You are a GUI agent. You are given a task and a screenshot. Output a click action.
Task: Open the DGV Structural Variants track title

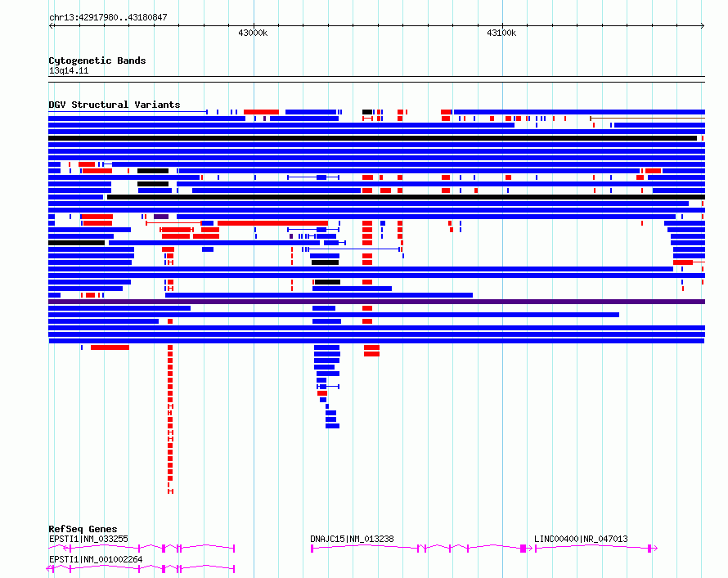[x=115, y=105]
